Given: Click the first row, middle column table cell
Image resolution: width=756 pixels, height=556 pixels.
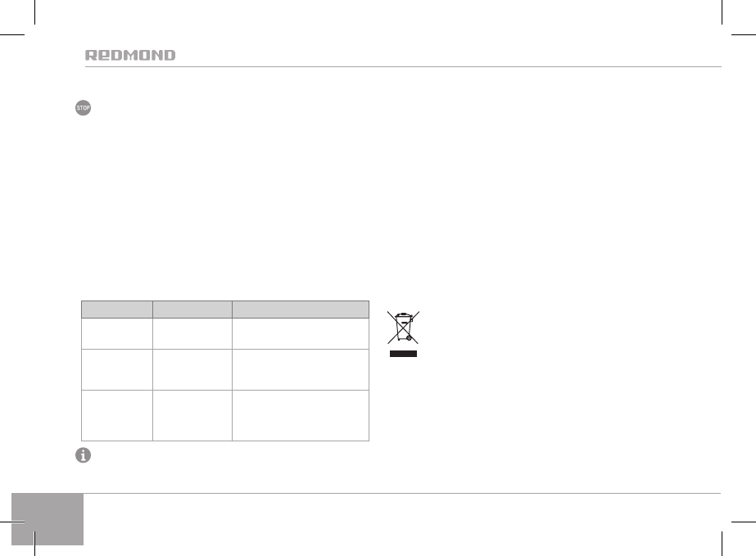Looking at the screenshot, I should pos(192,332).
